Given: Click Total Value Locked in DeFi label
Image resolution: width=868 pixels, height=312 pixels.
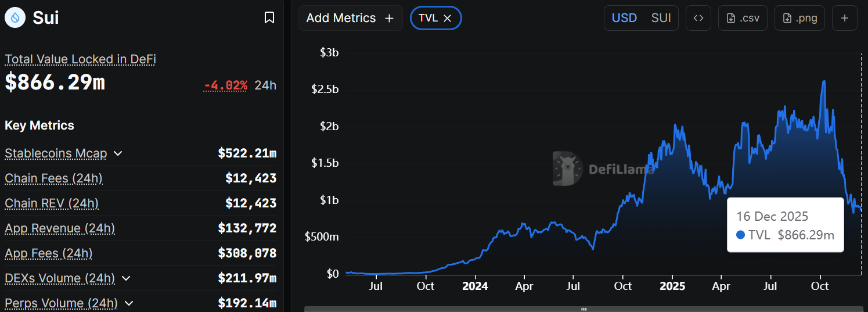Looking at the screenshot, I should pyautogui.click(x=80, y=59).
